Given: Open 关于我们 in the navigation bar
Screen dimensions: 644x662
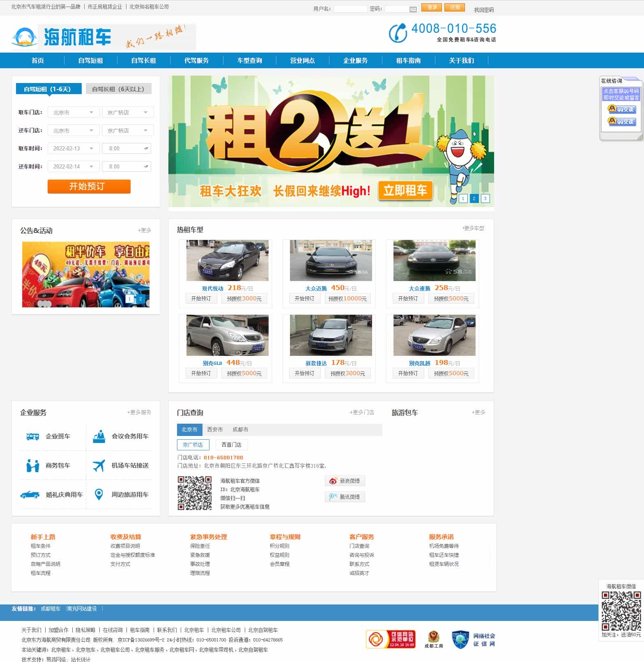Looking at the screenshot, I should pyautogui.click(x=462, y=61).
